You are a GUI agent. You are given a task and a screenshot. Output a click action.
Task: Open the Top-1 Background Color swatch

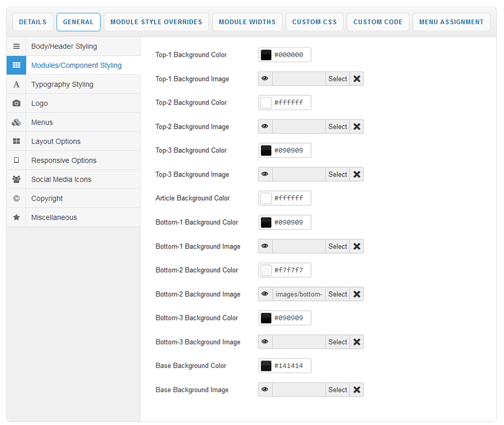pos(266,55)
